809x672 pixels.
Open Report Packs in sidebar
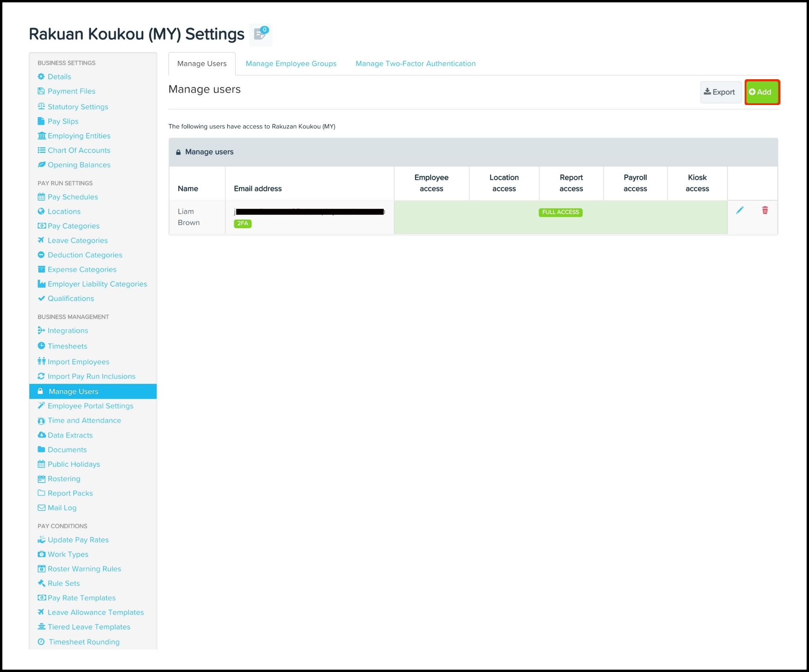(x=70, y=493)
